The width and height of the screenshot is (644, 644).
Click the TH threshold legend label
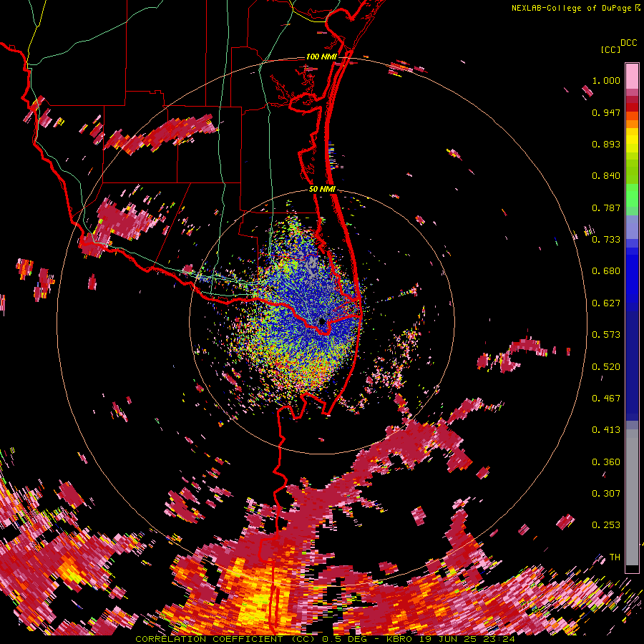615,557
